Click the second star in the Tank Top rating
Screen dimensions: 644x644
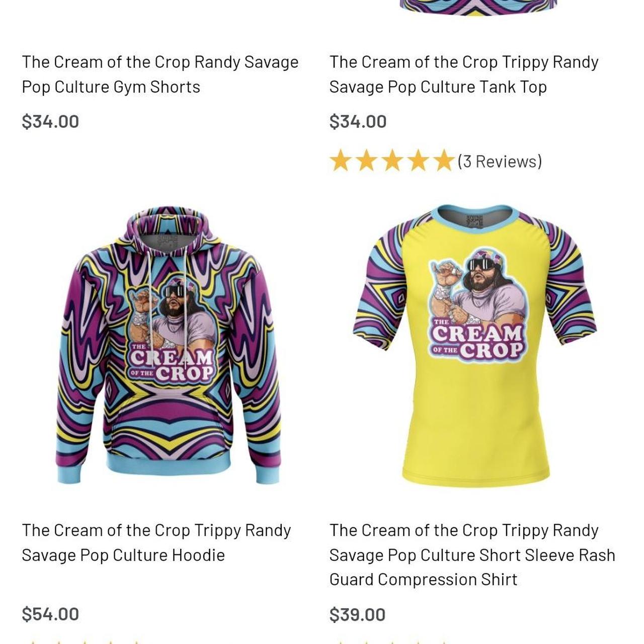pyautogui.click(x=367, y=161)
